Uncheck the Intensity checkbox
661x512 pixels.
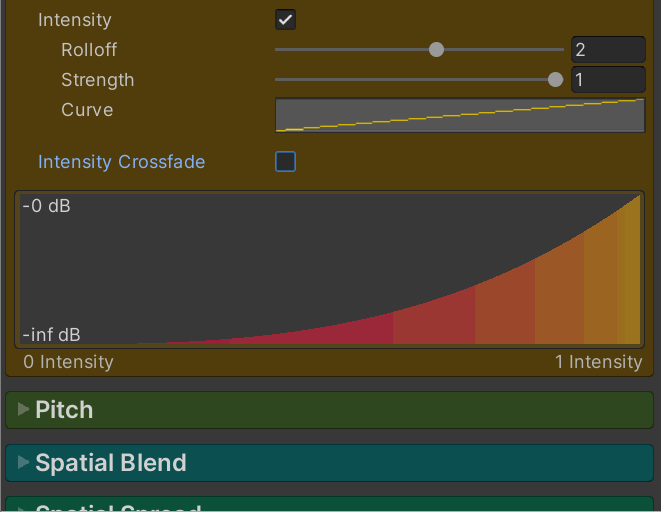pyautogui.click(x=285, y=20)
